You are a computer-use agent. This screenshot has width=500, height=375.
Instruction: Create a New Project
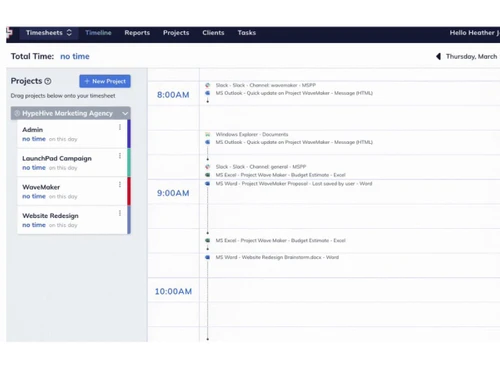click(x=105, y=81)
